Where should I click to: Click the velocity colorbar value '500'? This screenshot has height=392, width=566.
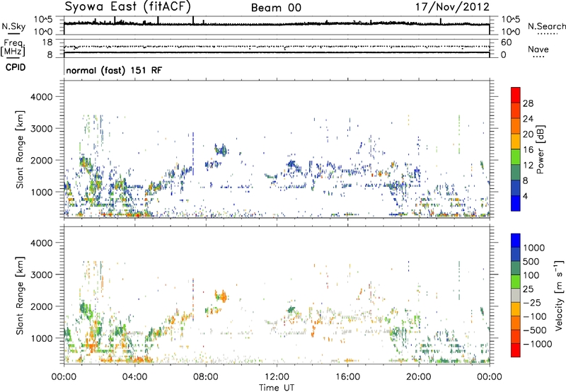coord(531,262)
